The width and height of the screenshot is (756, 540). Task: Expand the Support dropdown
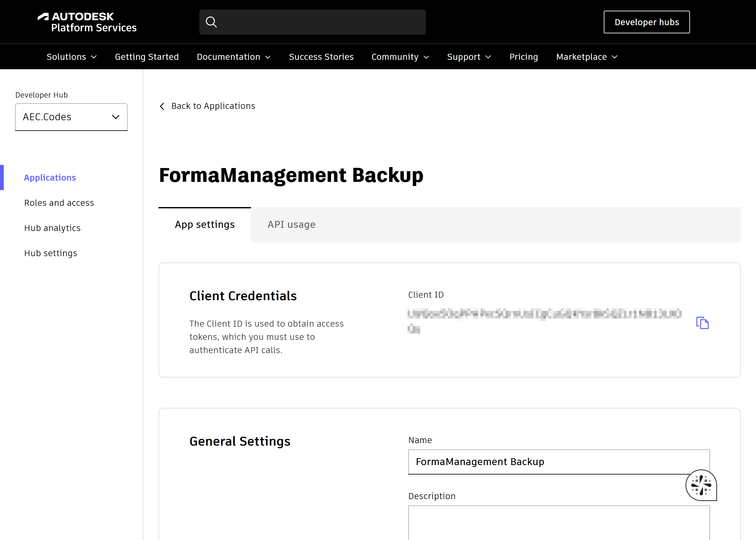[x=469, y=57]
